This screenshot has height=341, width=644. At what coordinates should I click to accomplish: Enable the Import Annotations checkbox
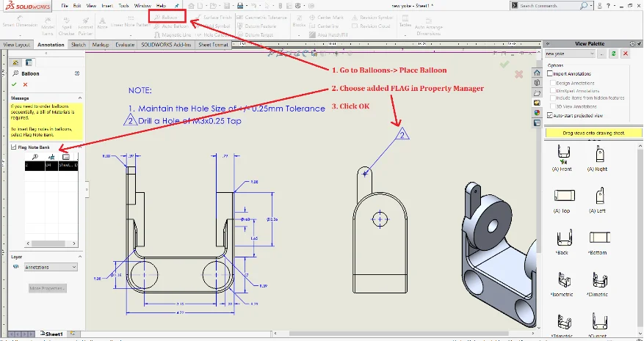tap(550, 73)
